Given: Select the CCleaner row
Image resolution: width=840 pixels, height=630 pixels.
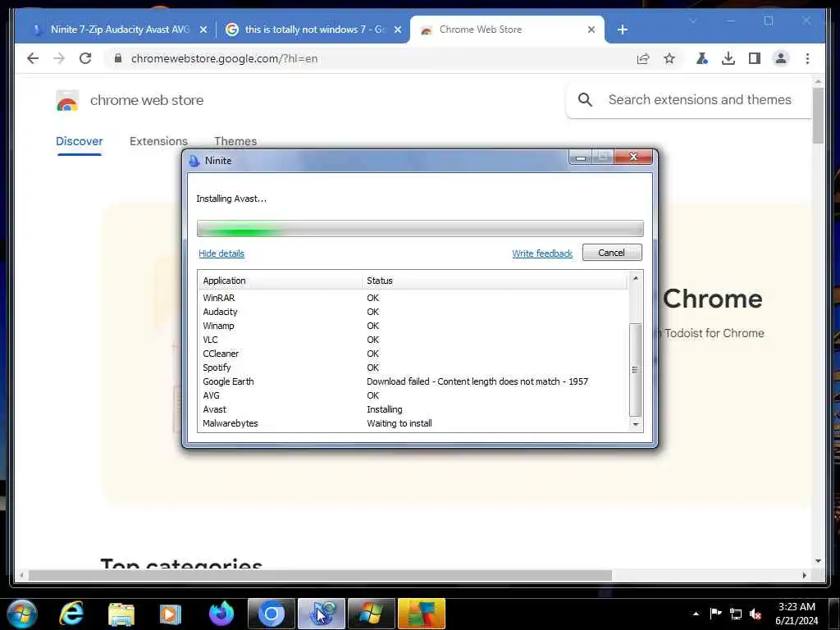Looking at the screenshot, I should (413, 354).
